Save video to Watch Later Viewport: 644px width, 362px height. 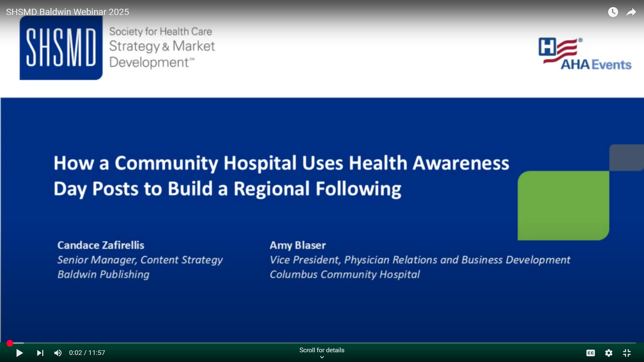613,12
